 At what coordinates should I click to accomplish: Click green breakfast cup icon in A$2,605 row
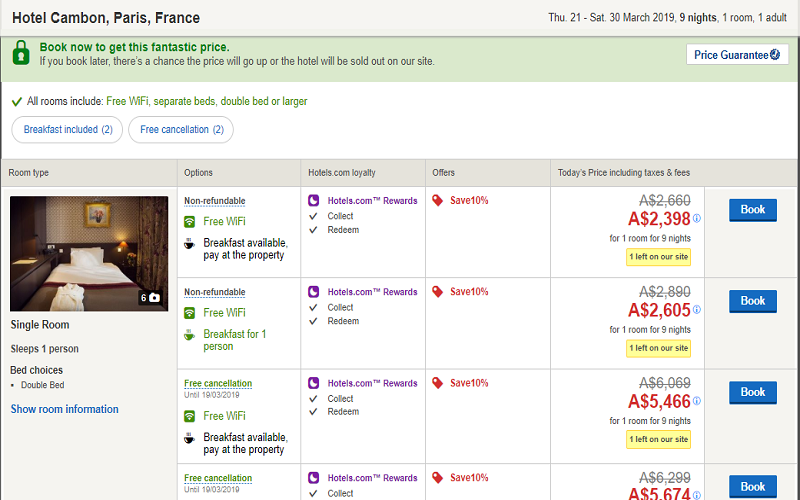[189, 335]
